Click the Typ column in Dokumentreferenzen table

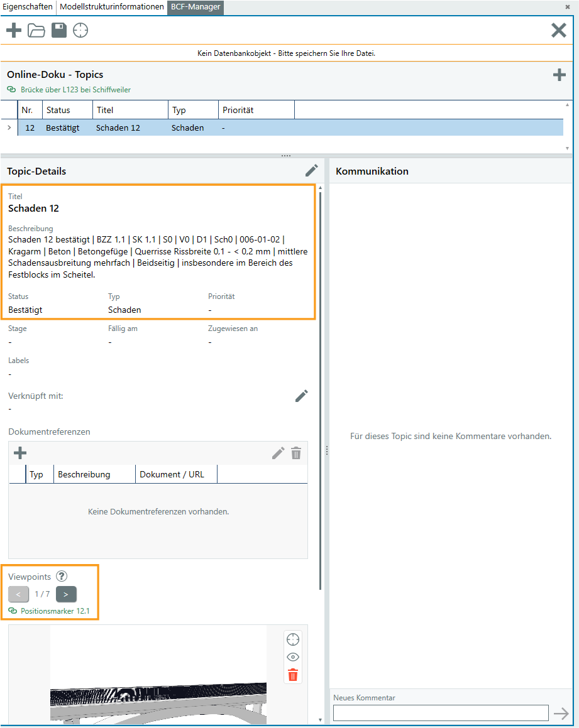40,474
